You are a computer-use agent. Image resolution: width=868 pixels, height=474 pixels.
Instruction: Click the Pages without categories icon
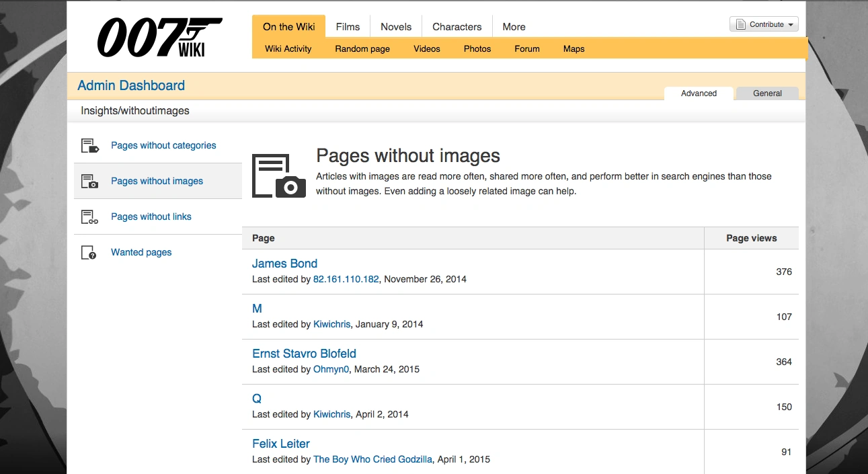point(89,145)
